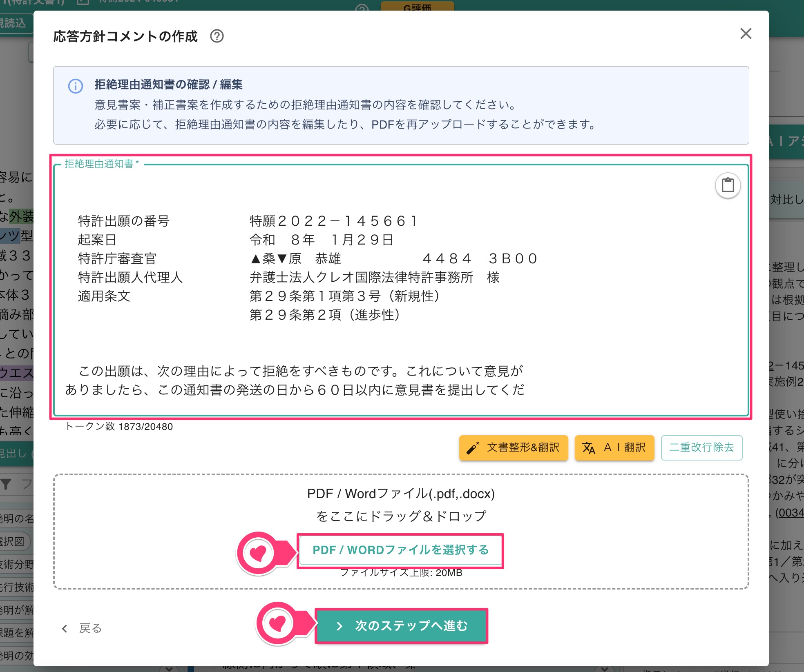The height and width of the screenshot is (672, 804).
Task: Click 次のステップへ進む button
Action: (x=402, y=626)
